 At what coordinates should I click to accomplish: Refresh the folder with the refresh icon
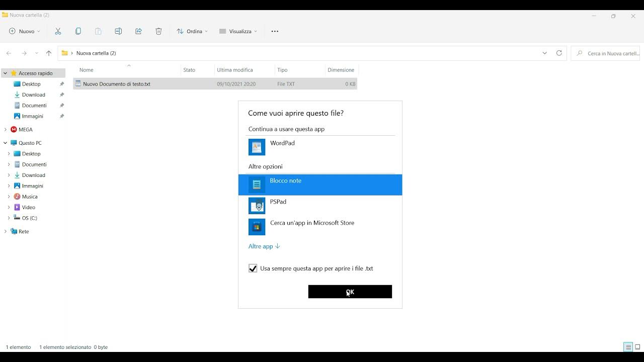(559, 53)
